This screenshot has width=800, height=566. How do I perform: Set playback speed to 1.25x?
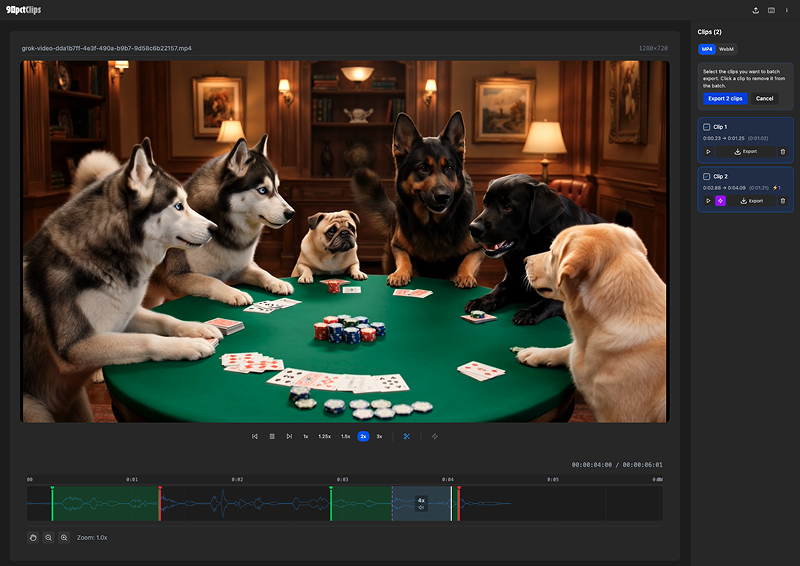pos(324,436)
